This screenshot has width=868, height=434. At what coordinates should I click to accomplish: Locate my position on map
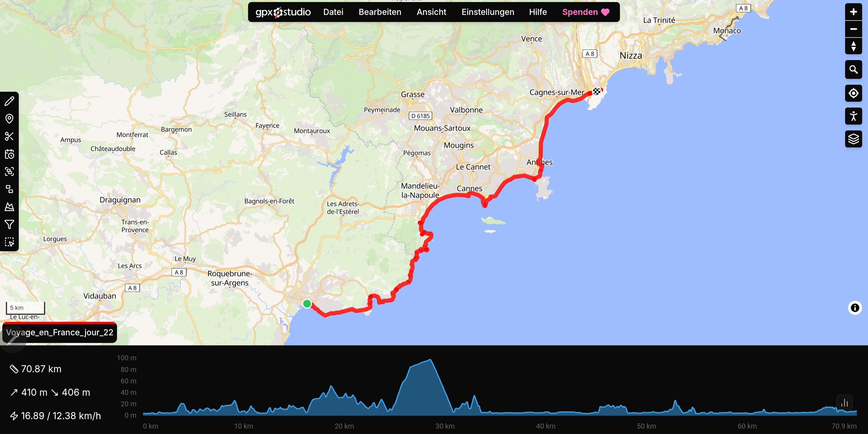click(x=853, y=93)
